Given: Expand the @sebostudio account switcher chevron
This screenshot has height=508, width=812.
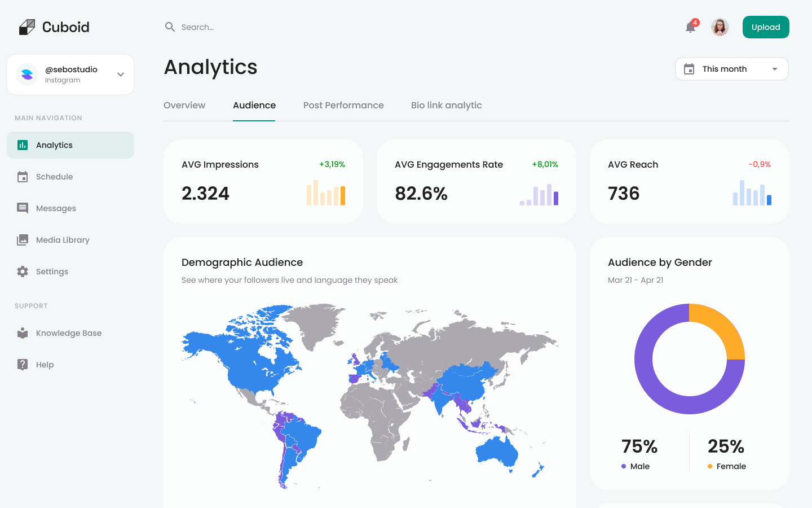Looking at the screenshot, I should [x=120, y=74].
